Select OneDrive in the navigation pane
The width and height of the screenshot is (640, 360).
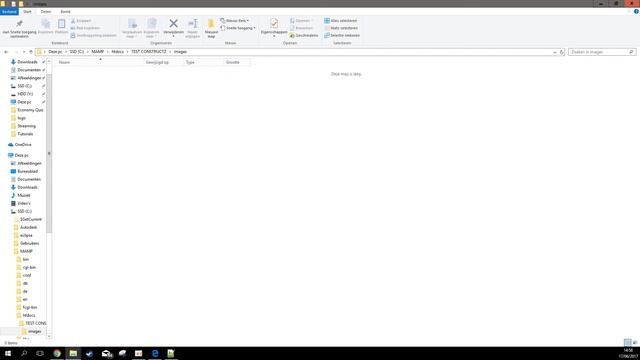pos(23,145)
